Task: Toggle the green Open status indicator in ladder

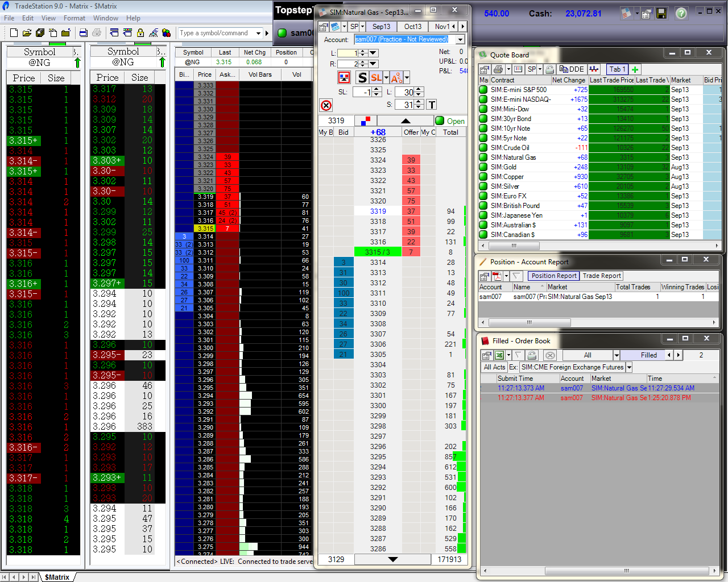Action: (x=440, y=120)
